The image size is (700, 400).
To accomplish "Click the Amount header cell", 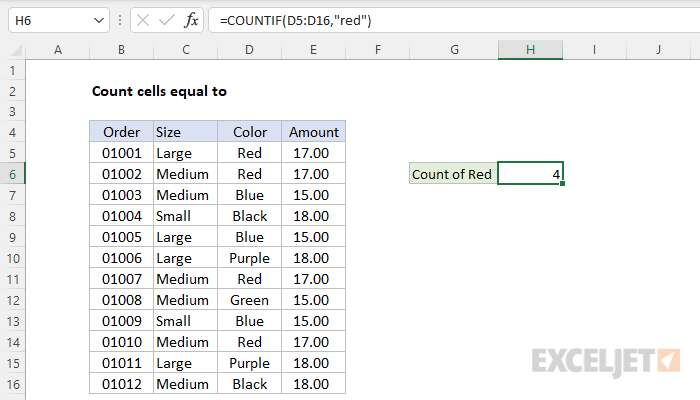I will coord(313,132).
